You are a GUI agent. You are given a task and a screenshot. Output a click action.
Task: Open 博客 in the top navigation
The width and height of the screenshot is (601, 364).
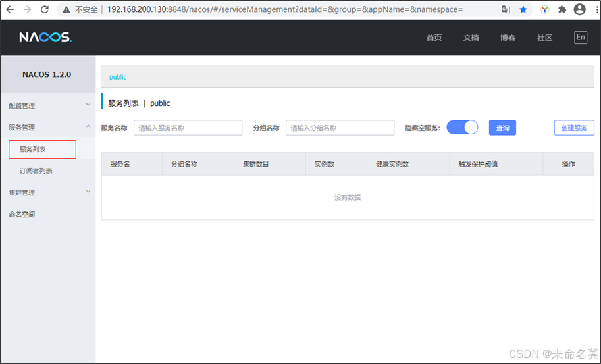[x=508, y=38]
